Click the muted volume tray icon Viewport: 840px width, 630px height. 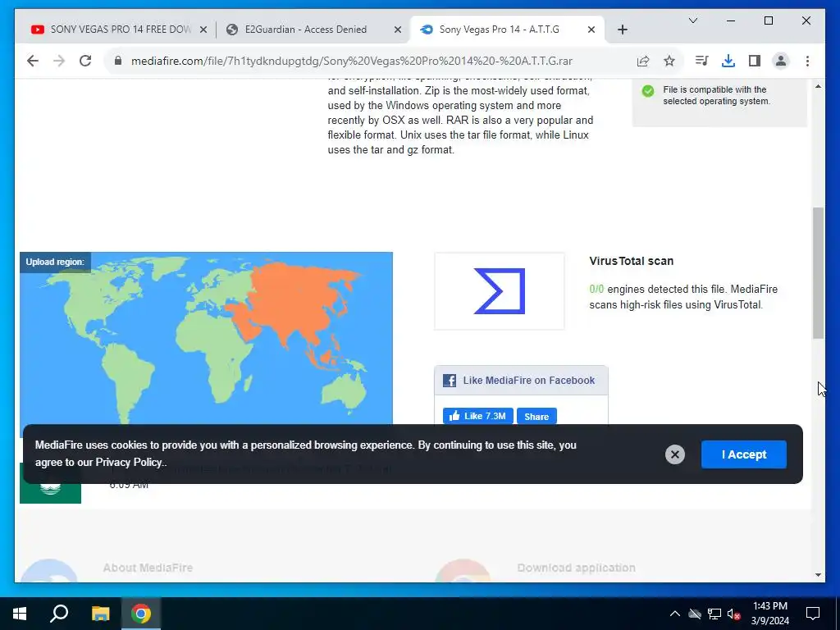pos(734,614)
